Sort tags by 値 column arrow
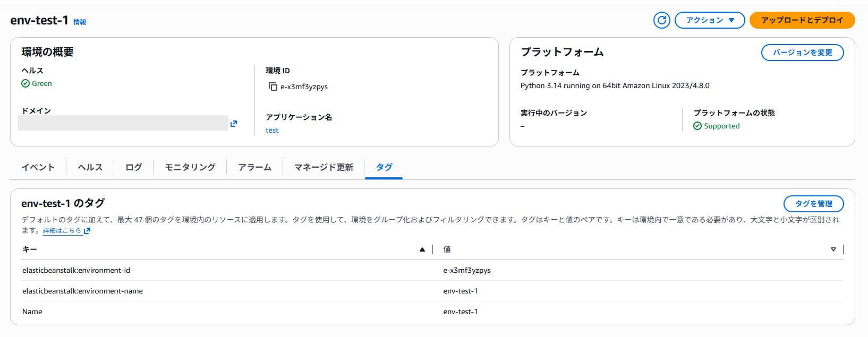 pyautogui.click(x=833, y=249)
